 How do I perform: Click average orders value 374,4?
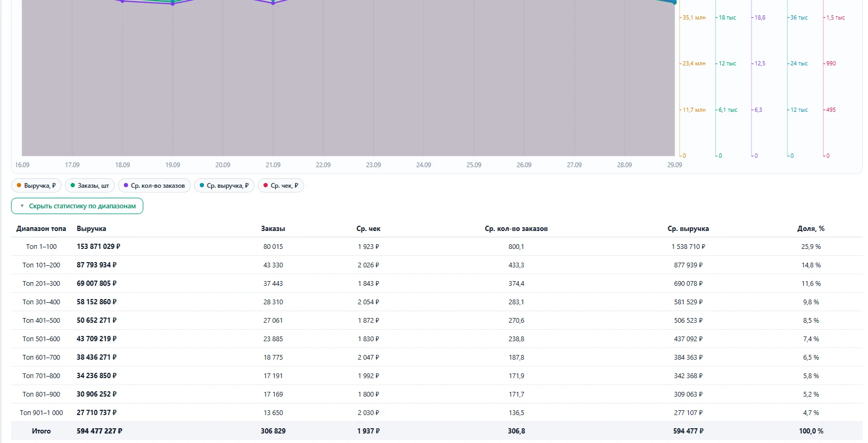pyautogui.click(x=516, y=284)
